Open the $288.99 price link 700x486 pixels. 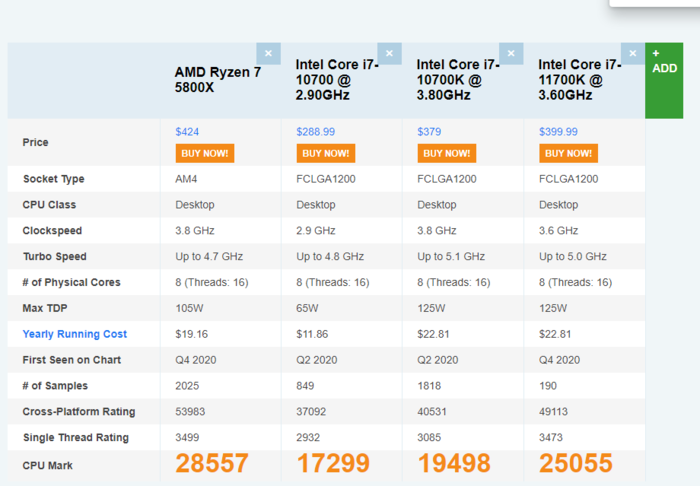[316, 132]
